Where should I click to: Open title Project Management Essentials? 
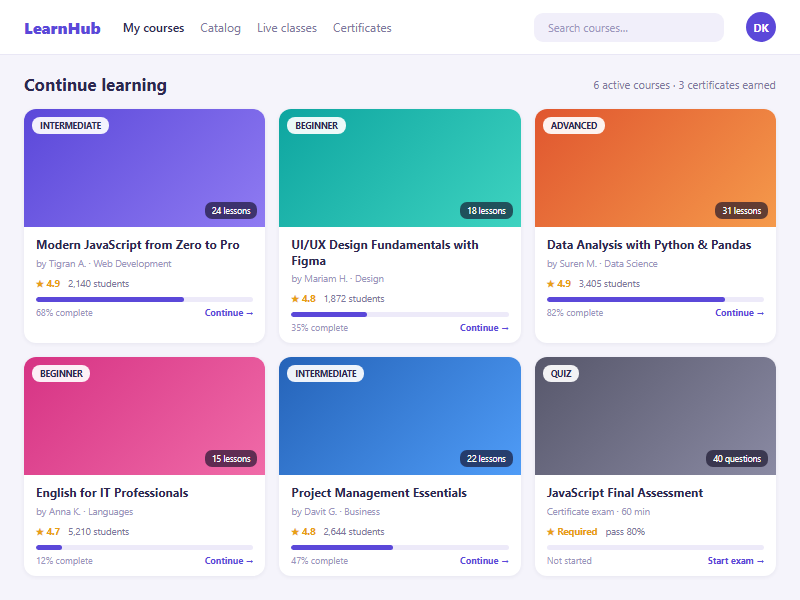click(379, 493)
